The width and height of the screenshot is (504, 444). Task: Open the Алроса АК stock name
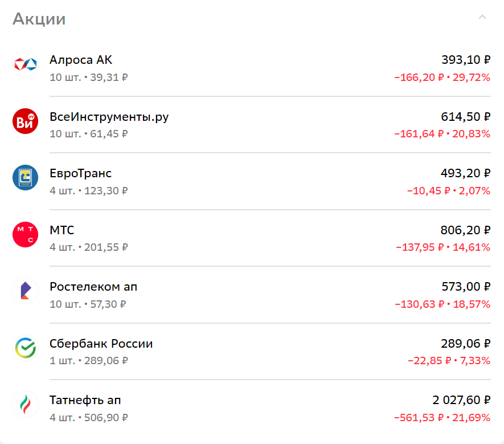coord(81,60)
